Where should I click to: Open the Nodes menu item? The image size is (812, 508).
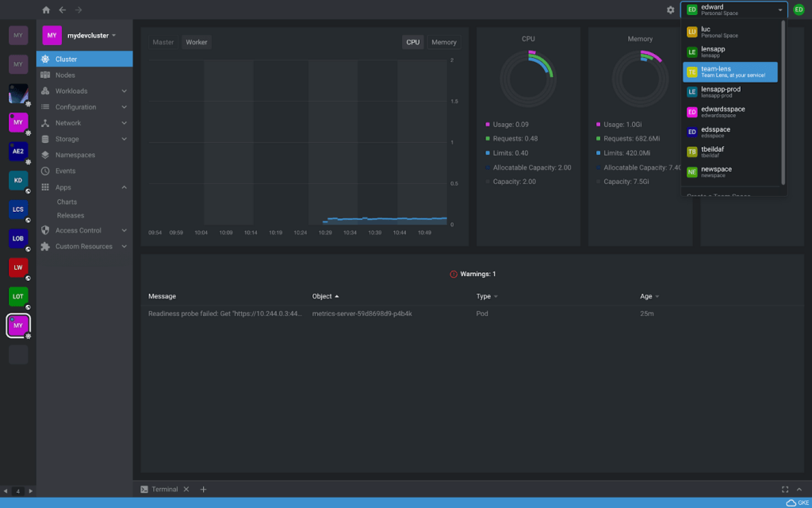tap(84, 75)
